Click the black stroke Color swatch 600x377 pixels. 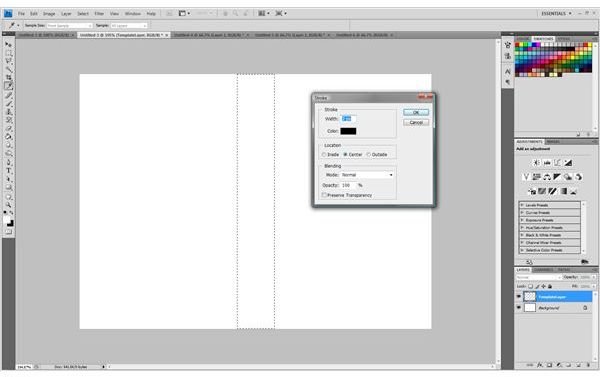(x=348, y=131)
